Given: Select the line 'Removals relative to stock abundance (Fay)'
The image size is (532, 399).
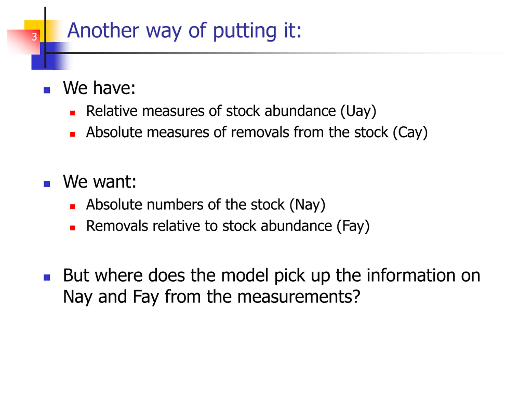Looking at the screenshot, I should (228, 226).
